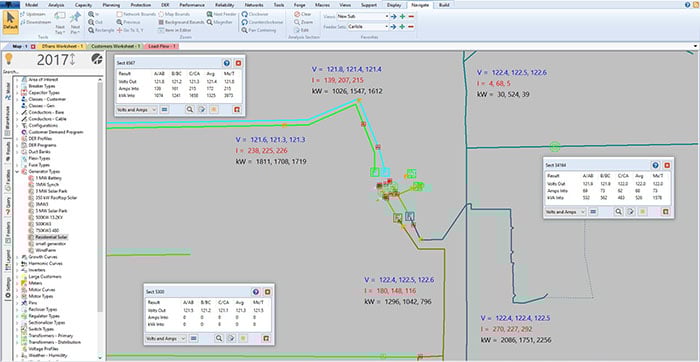The height and width of the screenshot is (362, 700).
Task: Click the lightbulb icon above the tree
Action: click(x=8, y=59)
